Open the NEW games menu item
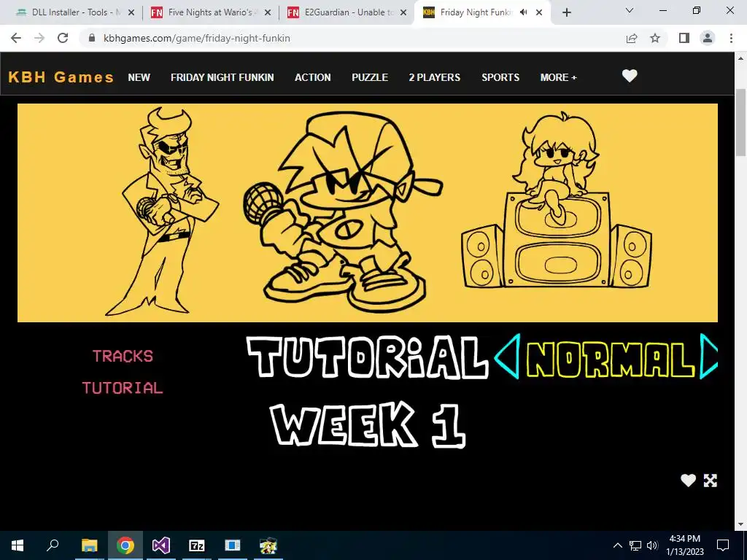Screen dimensions: 747x560 [x=139, y=77]
